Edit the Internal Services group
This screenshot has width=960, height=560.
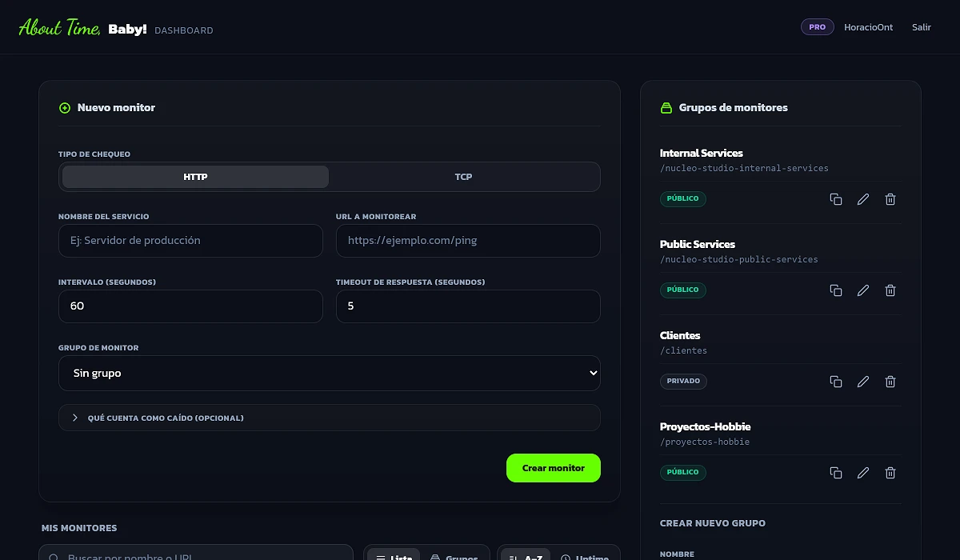[863, 199]
